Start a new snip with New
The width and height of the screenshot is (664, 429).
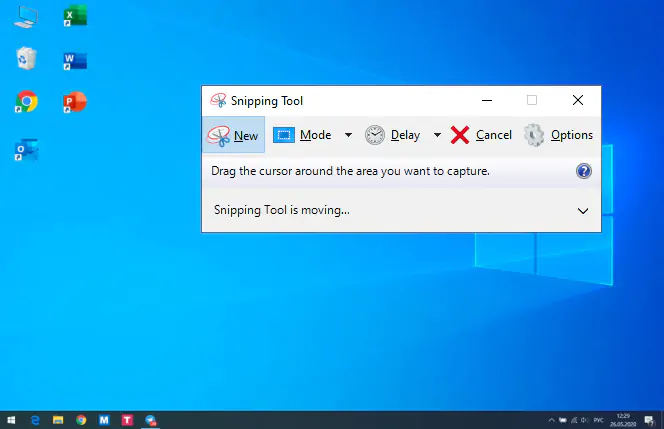pos(233,135)
